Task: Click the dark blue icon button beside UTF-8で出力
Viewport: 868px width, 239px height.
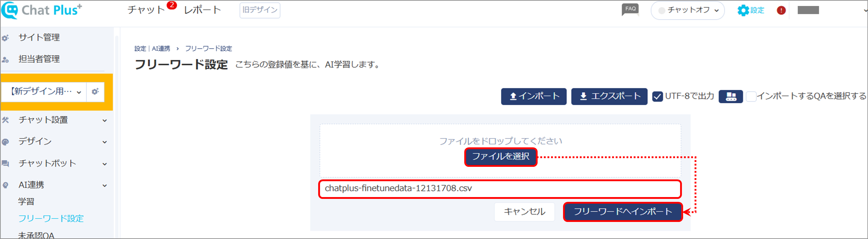Action: tap(731, 96)
